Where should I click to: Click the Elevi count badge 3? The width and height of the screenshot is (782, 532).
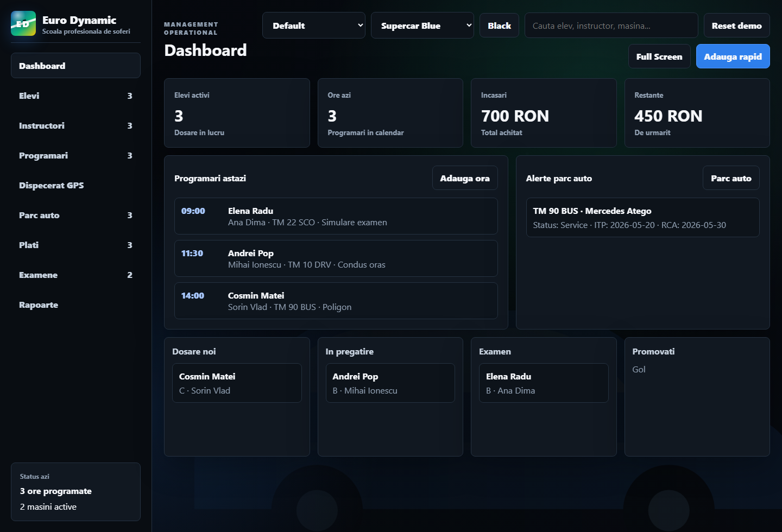point(130,96)
